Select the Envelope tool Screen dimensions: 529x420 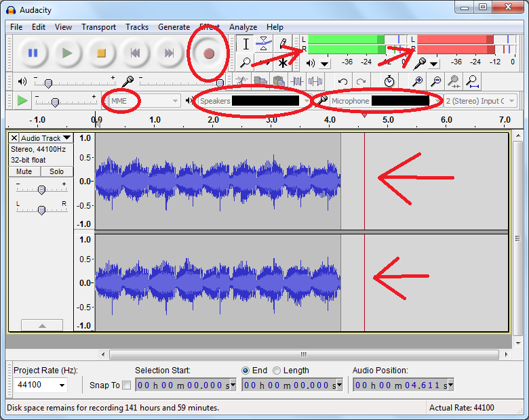264,44
